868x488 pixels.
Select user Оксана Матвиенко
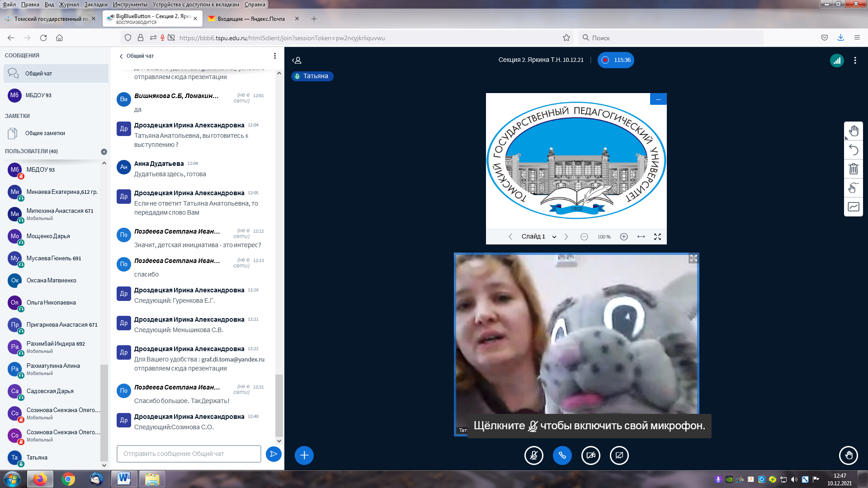pos(53,281)
